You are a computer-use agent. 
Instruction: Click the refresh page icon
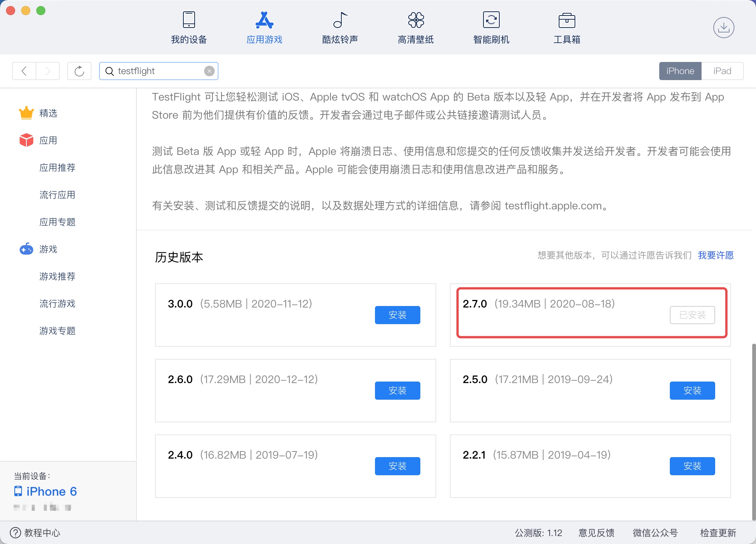[x=79, y=71]
